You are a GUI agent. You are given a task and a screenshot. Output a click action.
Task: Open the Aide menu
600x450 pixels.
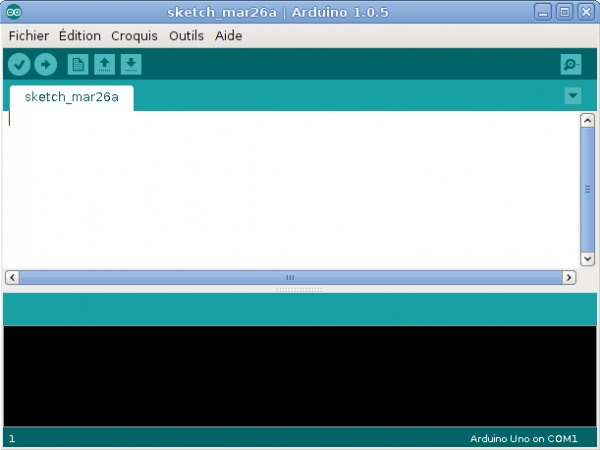point(228,36)
